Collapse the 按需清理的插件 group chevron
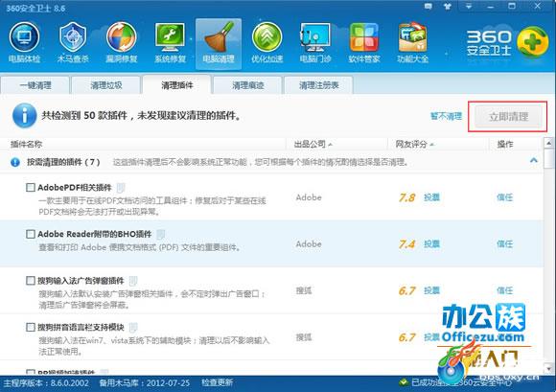 pyautogui.click(x=534, y=161)
